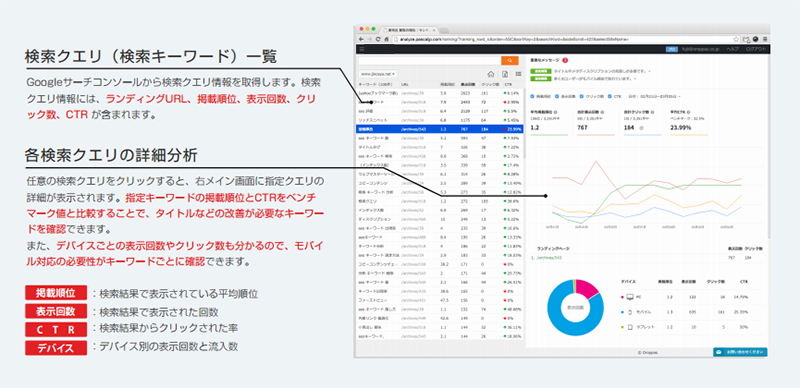Image resolution: width=800 pixels, height=388 pixels.
Task: Toggle the CTR chart checkbox
Action: (610, 96)
